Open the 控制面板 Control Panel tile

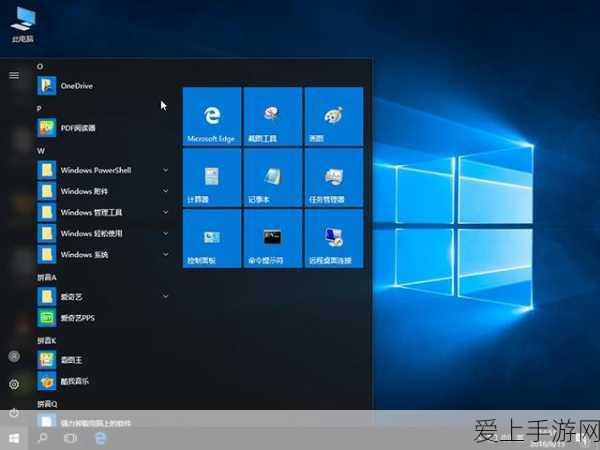tap(212, 238)
